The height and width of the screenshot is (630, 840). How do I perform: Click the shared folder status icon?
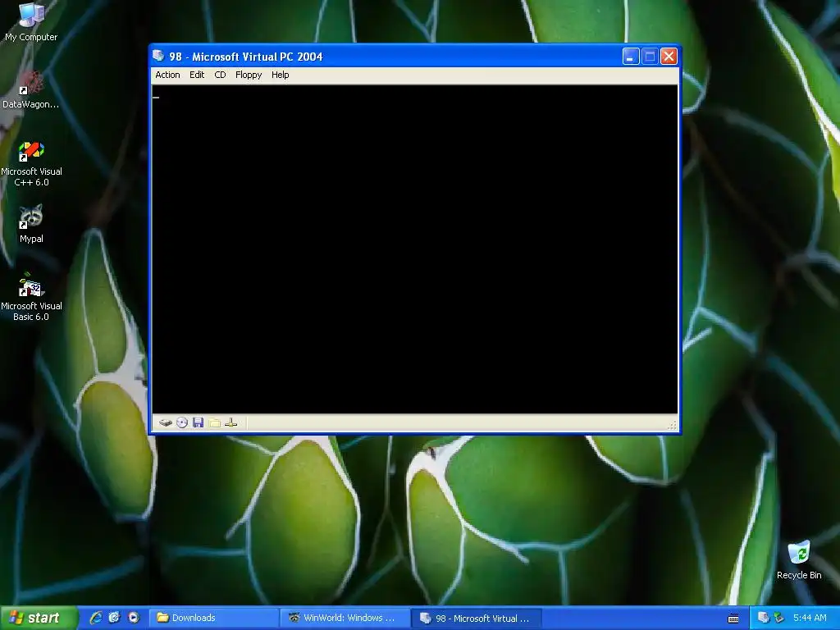click(x=215, y=422)
